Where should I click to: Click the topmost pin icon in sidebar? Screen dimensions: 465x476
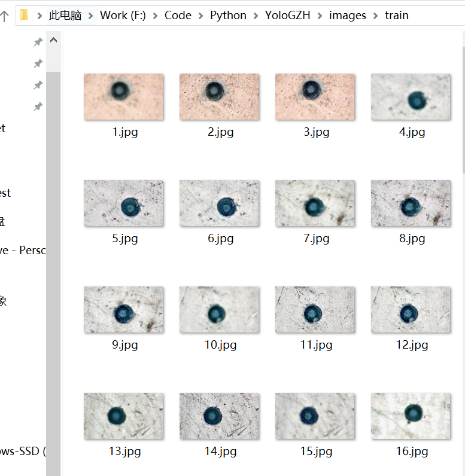38,42
